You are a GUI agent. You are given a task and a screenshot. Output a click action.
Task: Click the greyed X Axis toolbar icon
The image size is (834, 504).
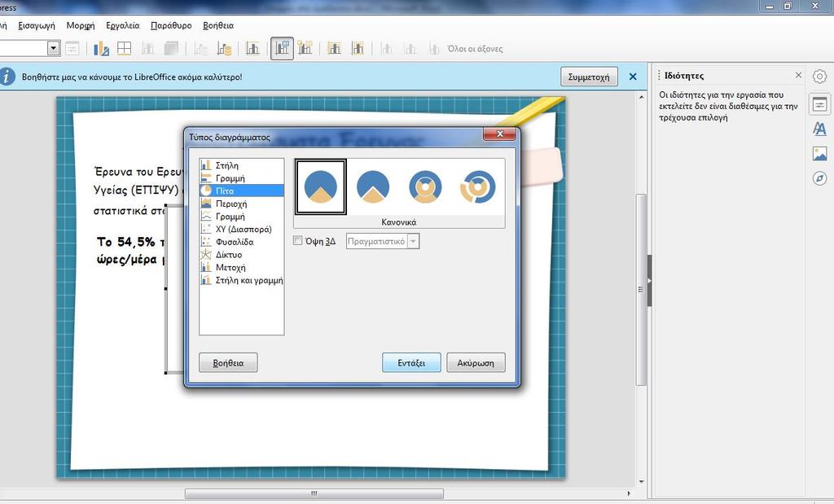coord(387,48)
